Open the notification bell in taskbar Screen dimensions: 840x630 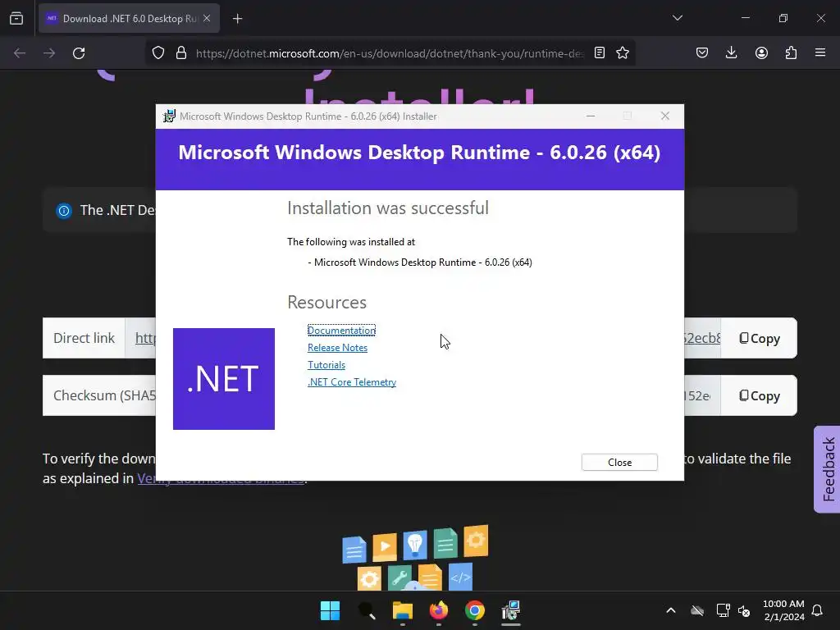817,610
